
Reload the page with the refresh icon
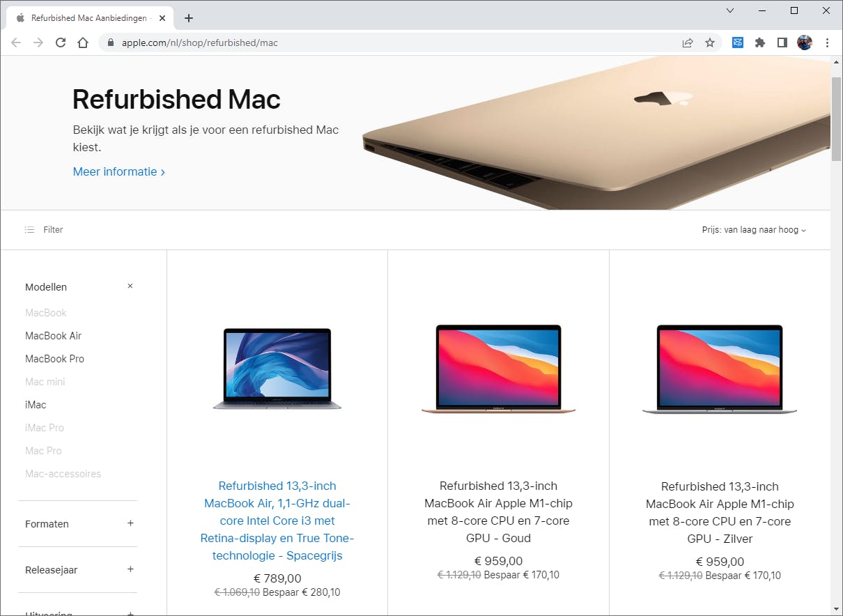pos(61,43)
